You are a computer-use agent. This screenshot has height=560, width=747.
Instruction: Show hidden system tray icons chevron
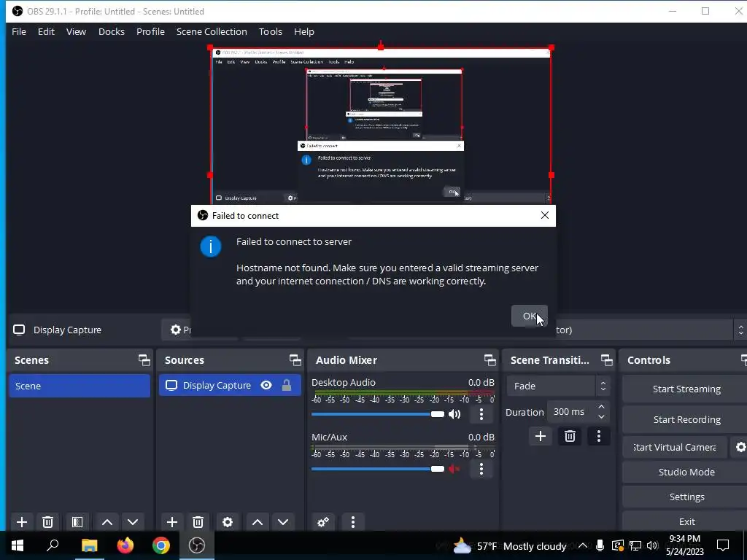(x=583, y=545)
